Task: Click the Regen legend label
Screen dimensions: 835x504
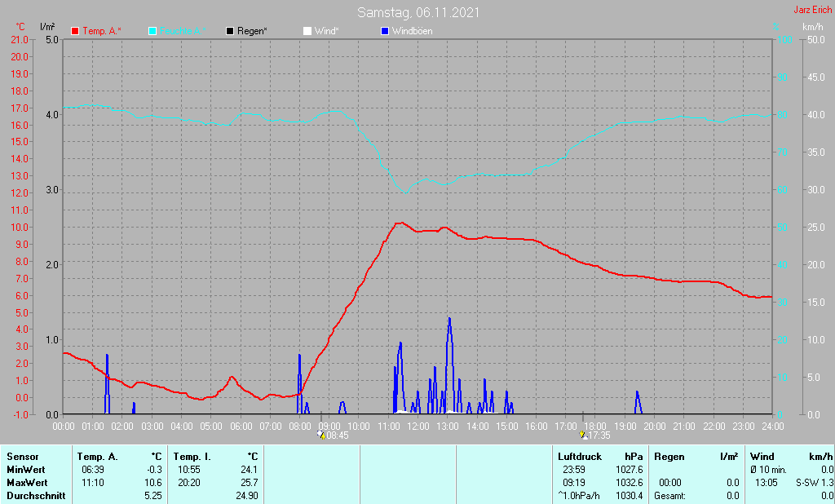Action: (252, 31)
